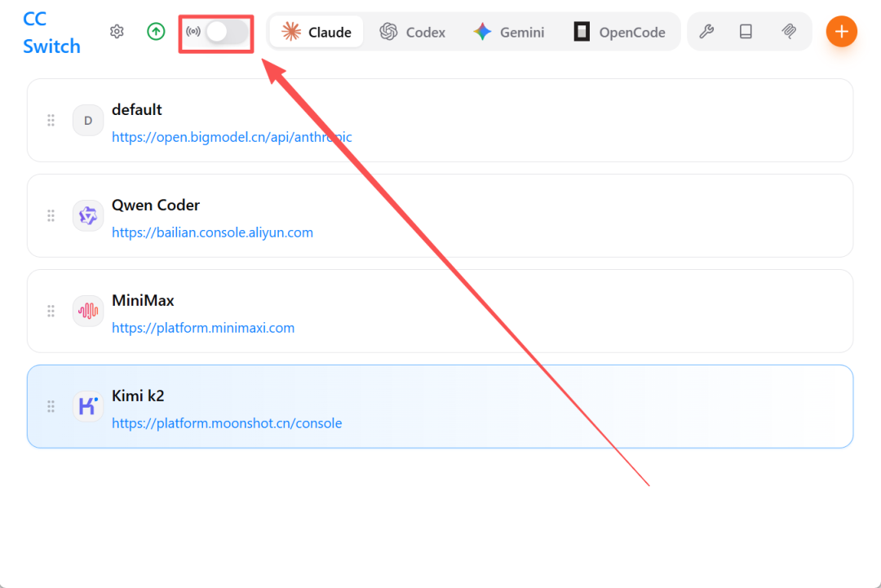Screen dimensions: 881x588
Task: Click the green update arrow icon
Action: tap(156, 32)
